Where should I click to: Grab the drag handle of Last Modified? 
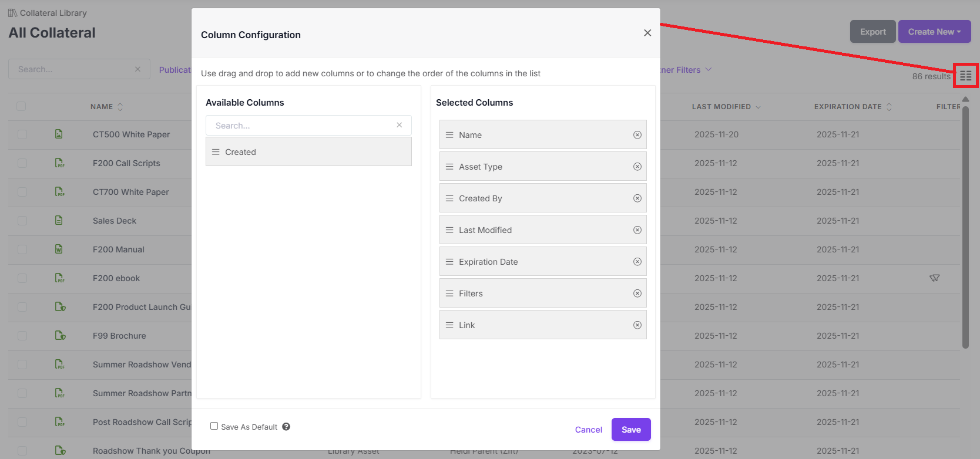(x=449, y=230)
